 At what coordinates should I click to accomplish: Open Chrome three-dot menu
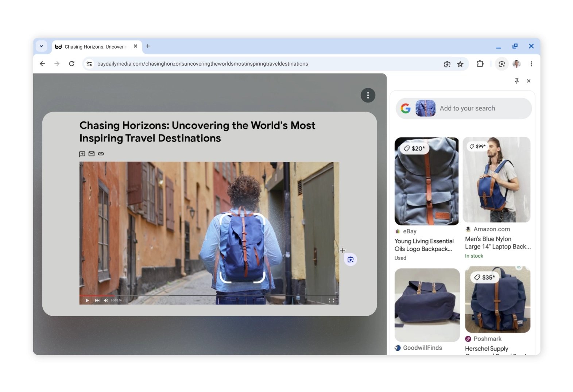click(531, 64)
